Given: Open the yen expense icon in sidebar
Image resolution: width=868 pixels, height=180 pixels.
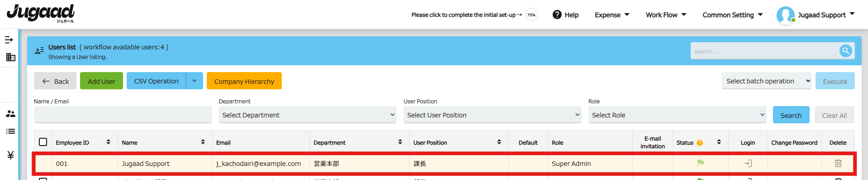Looking at the screenshot, I should [x=10, y=155].
